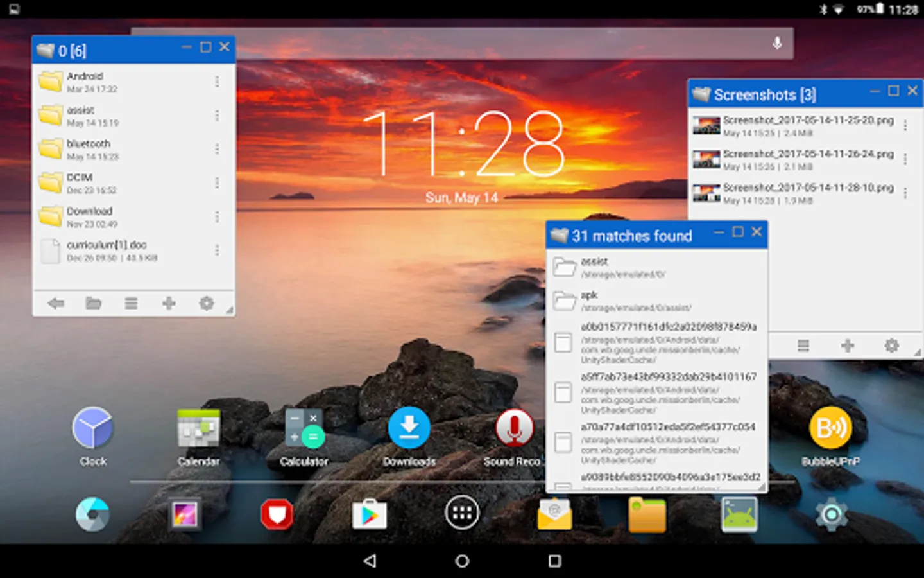Launch the Play Store from the dock
This screenshot has width=924, height=578.
(x=370, y=514)
